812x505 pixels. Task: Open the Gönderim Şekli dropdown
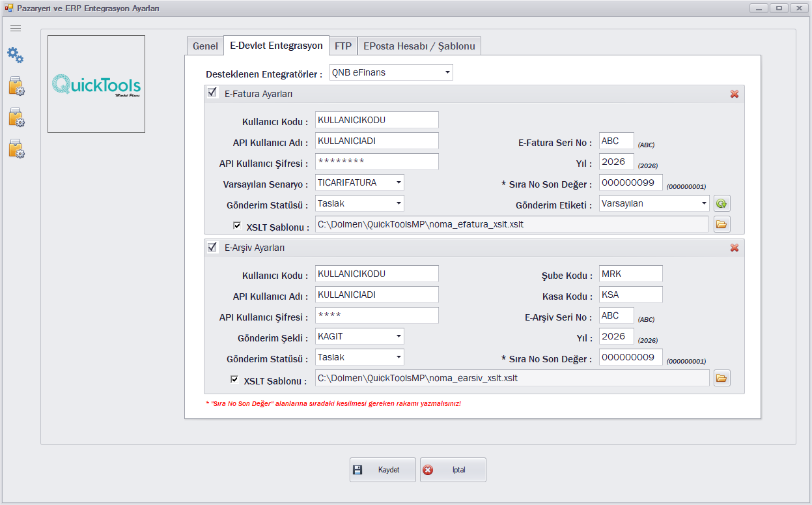pyautogui.click(x=399, y=336)
